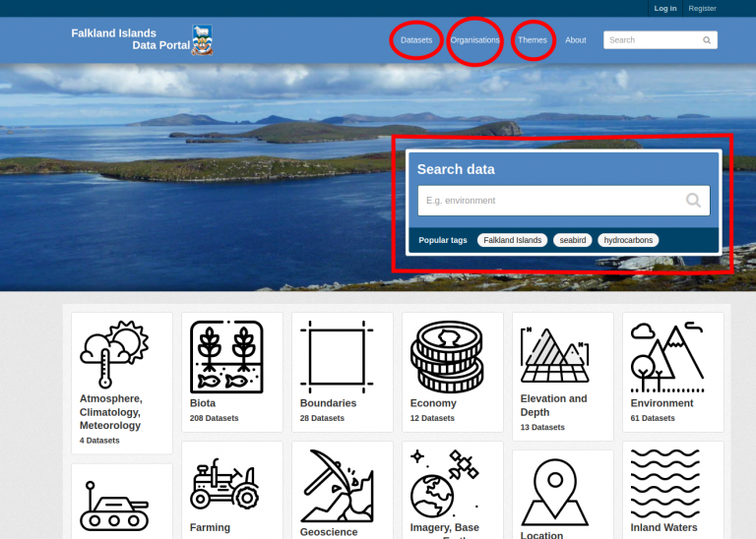Viewport: 756px width, 539px height.
Task: Select the Location map pin icon
Action: [x=557, y=491]
